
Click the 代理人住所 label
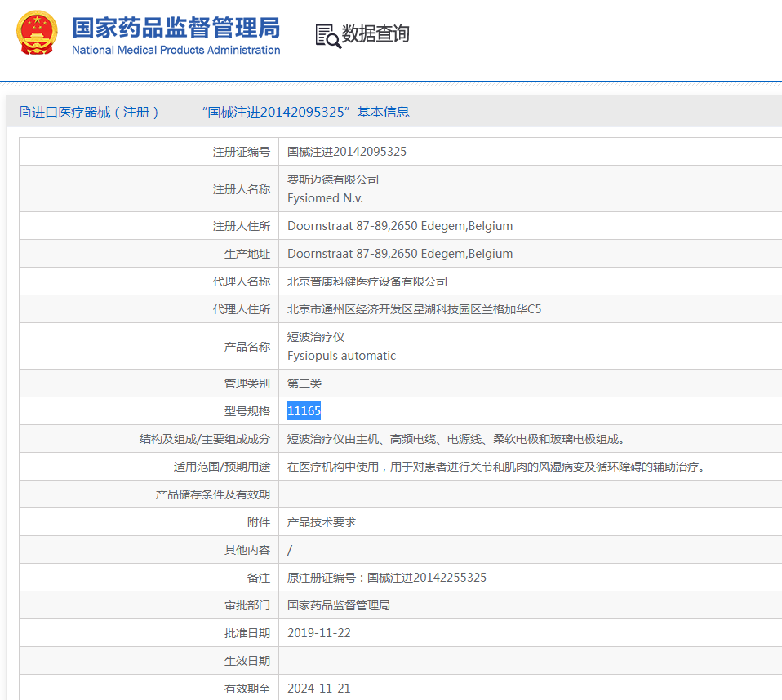(242, 310)
